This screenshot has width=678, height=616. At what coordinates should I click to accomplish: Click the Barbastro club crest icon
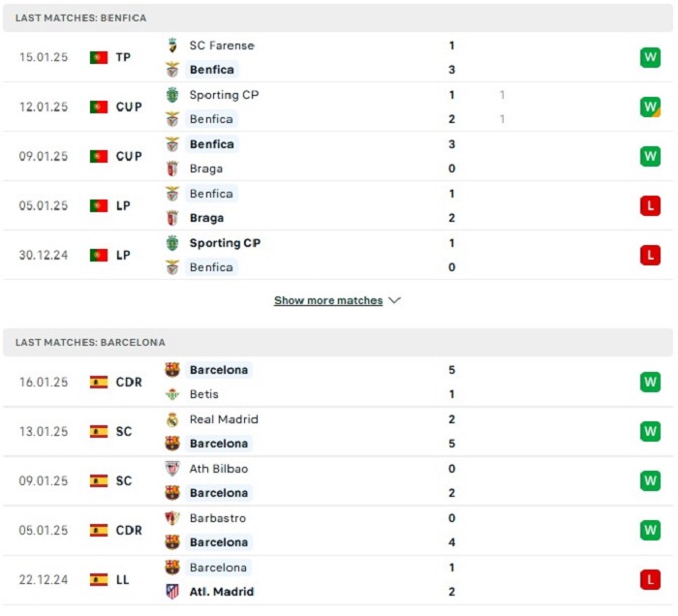pyautogui.click(x=172, y=518)
